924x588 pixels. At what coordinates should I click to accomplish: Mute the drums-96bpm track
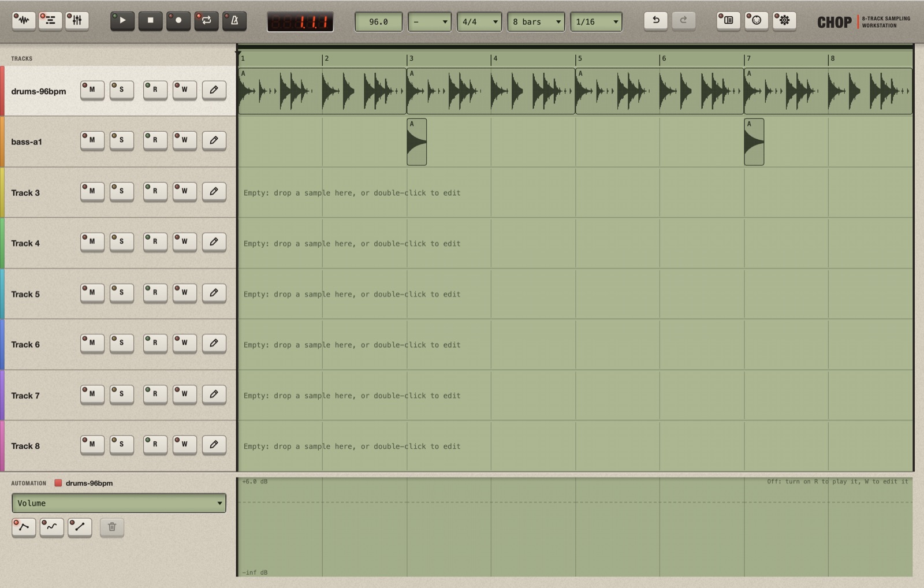point(92,90)
